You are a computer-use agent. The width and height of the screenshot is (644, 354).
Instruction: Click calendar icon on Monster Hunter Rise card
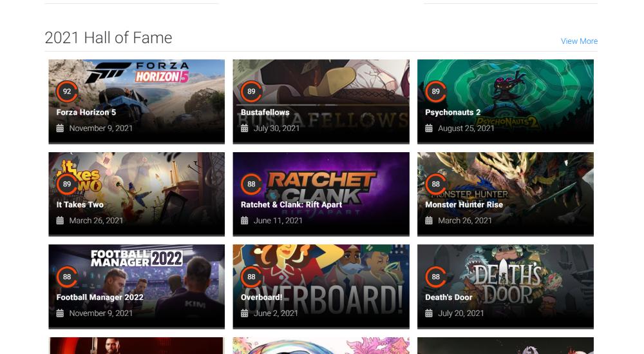[429, 221]
